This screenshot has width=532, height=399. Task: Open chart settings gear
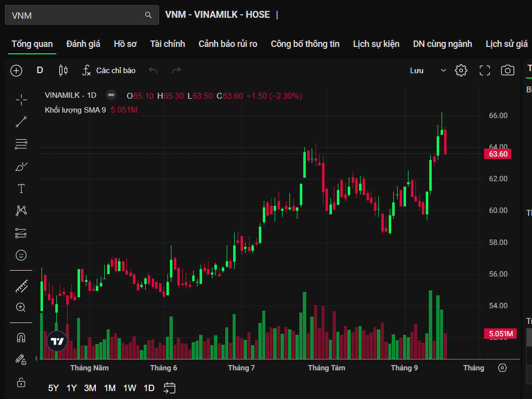point(461,71)
